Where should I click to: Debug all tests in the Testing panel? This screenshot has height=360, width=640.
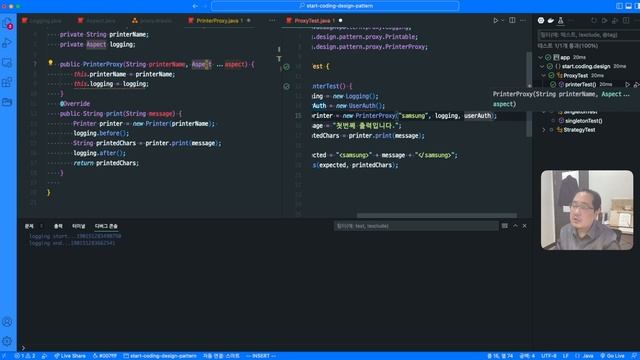pyautogui.click(x=615, y=20)
